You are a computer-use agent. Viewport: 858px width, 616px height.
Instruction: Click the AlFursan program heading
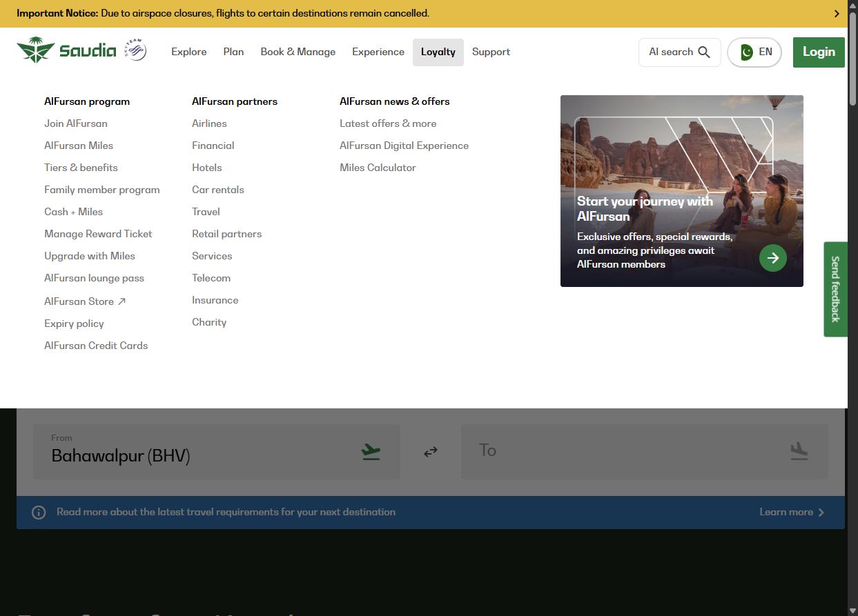click(87, 101)
